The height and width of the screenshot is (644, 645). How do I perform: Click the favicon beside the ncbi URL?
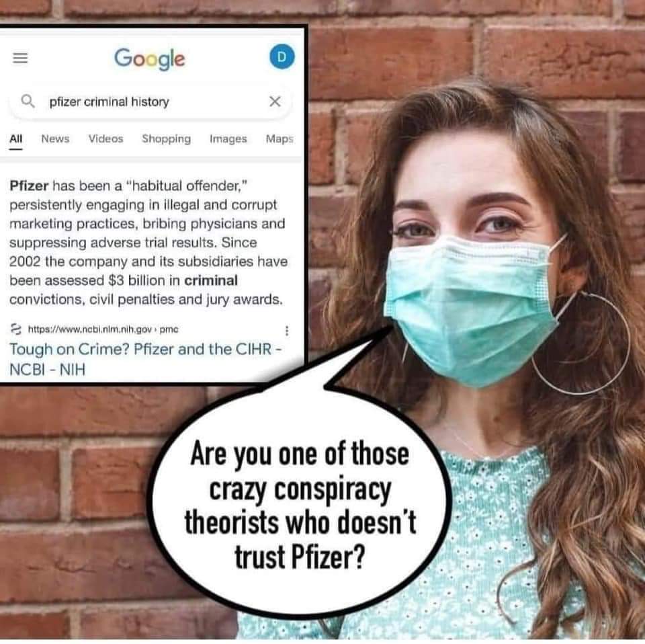[x=15, y=329]
